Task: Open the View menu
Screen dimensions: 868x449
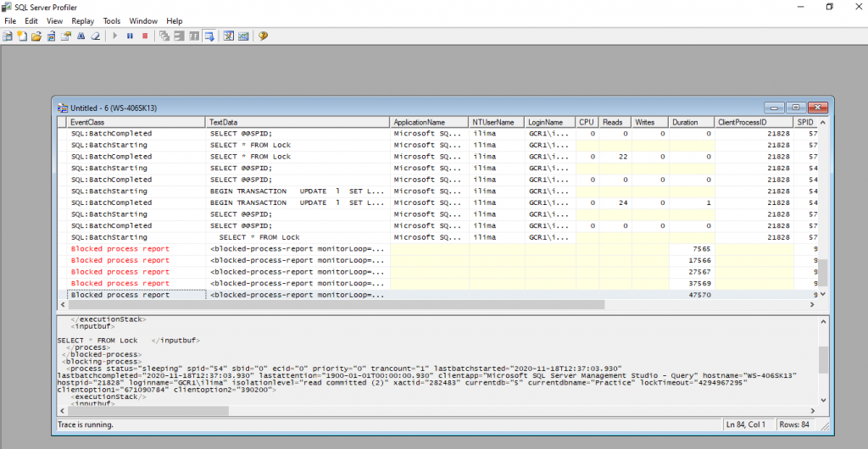Action: click(55, 21)
